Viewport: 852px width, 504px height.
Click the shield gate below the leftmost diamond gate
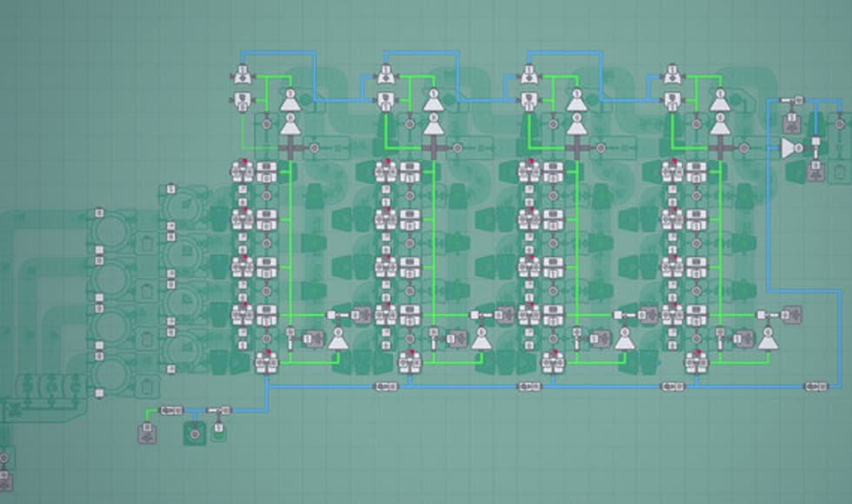pos(243,102)
